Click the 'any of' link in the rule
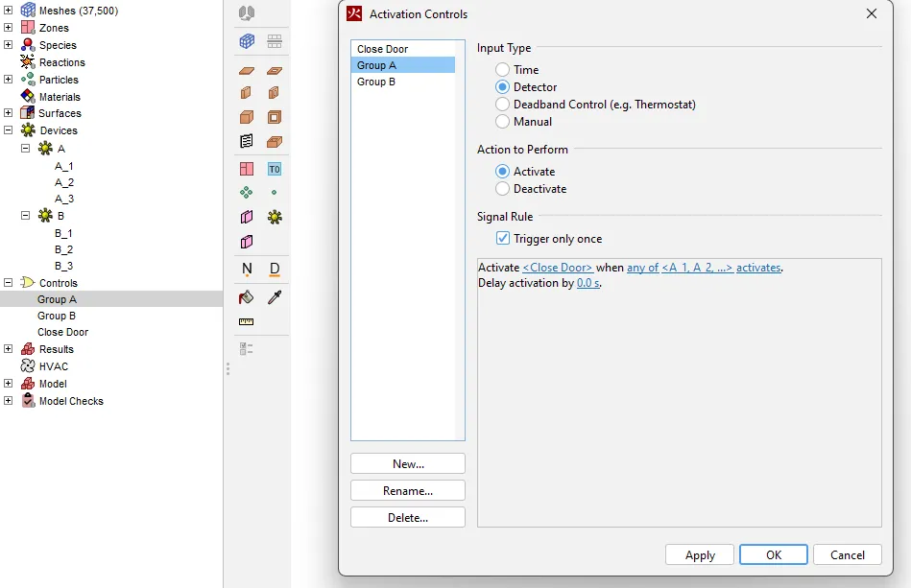Screen dimensions: 911x588 click(642, 268)
